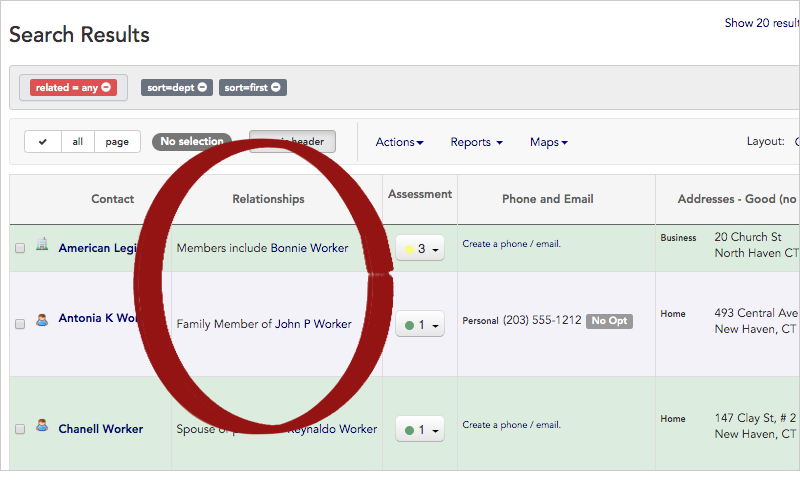Click the Contact column header
This screenshot has width=800, height=494.
(112, 199)
